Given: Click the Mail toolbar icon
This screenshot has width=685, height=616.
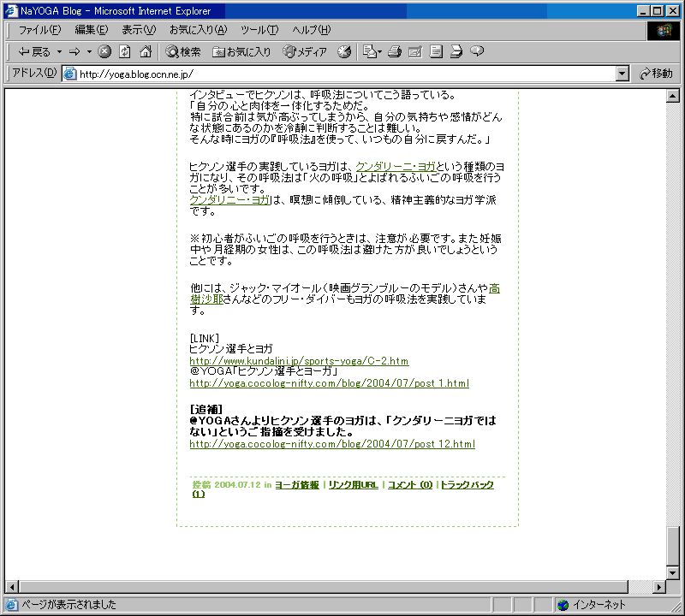Looking at the screenshot, I should (370, 51).
